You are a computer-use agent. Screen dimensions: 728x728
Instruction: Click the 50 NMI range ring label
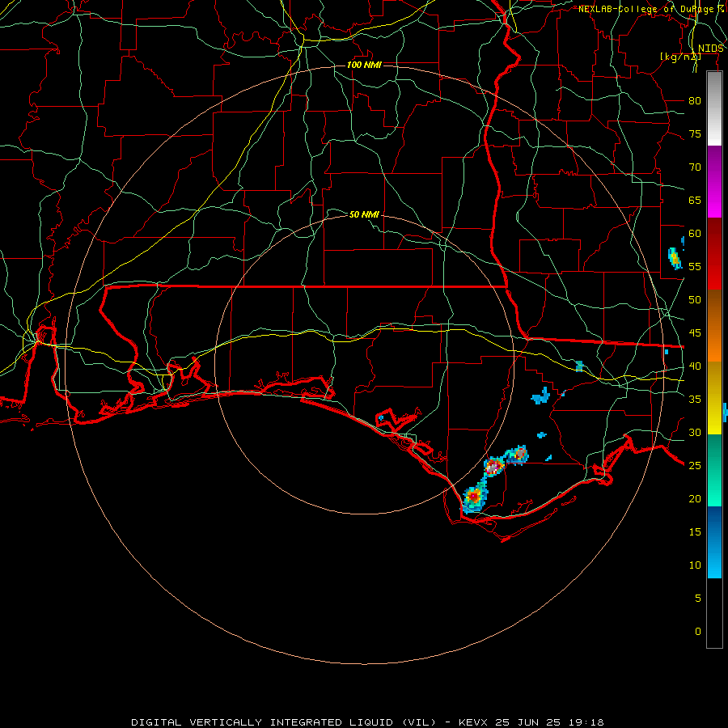coord(364,214)
